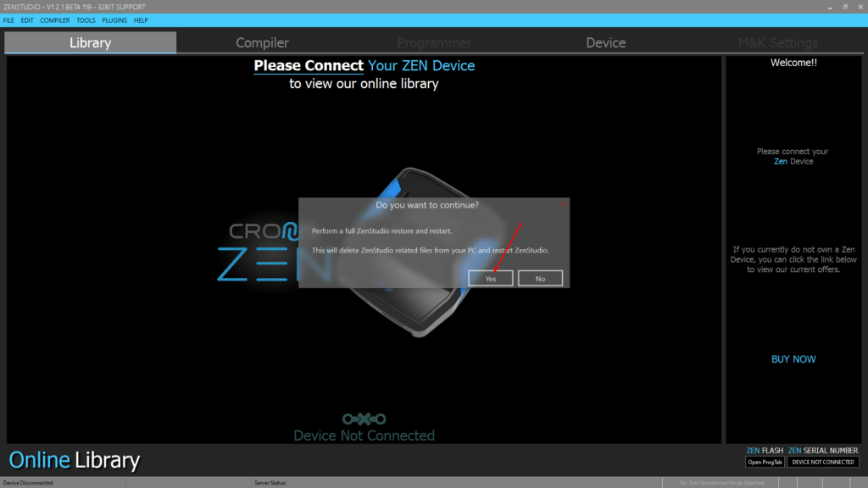
Task: Switch to the M&K Settings tab
Action: click(778, 42)
